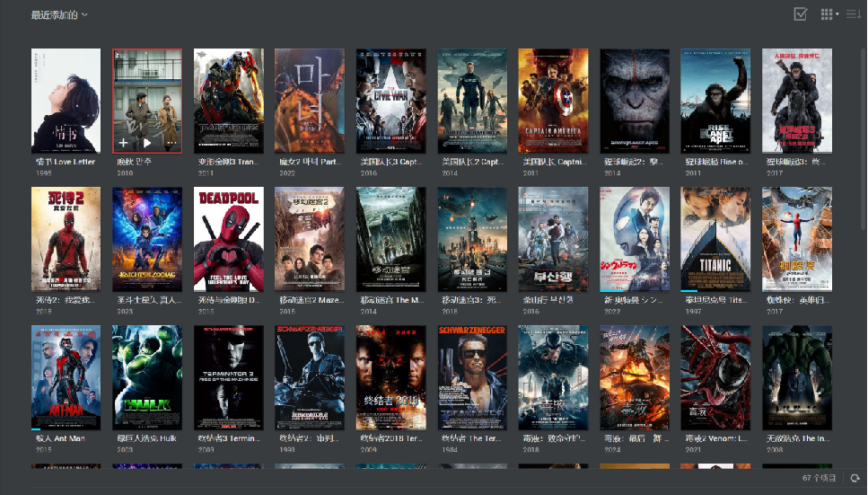Screen dimensions: 868x495
Task: Select the Rise of the Planet of the Apes poster
Action: (x=715, y=101)
